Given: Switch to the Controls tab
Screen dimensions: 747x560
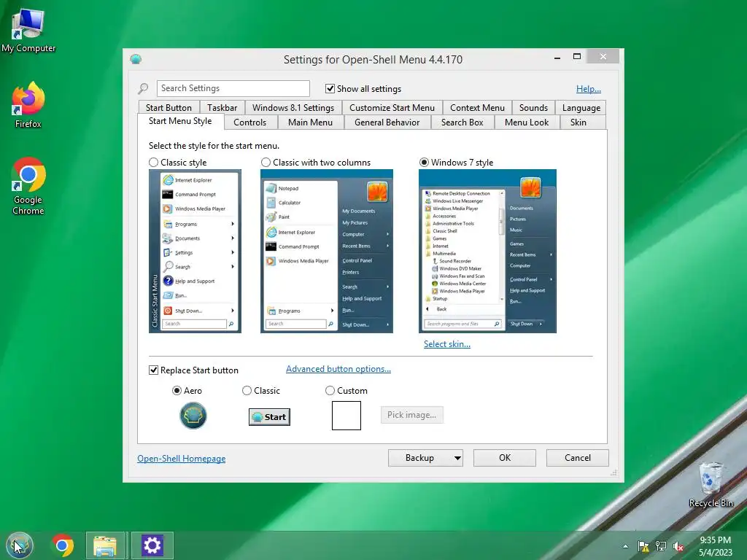Looking at the screenshot, I should point(249,122).
